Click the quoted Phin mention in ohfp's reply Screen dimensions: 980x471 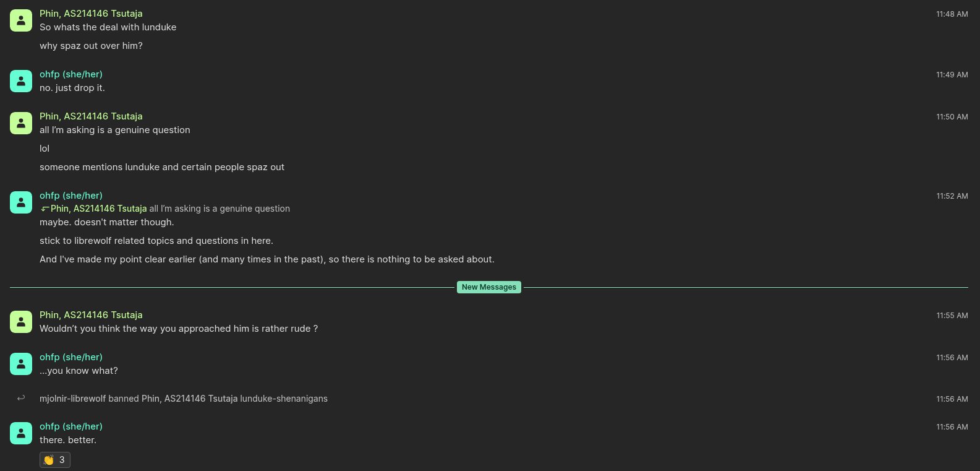click(x=99, y=209)
